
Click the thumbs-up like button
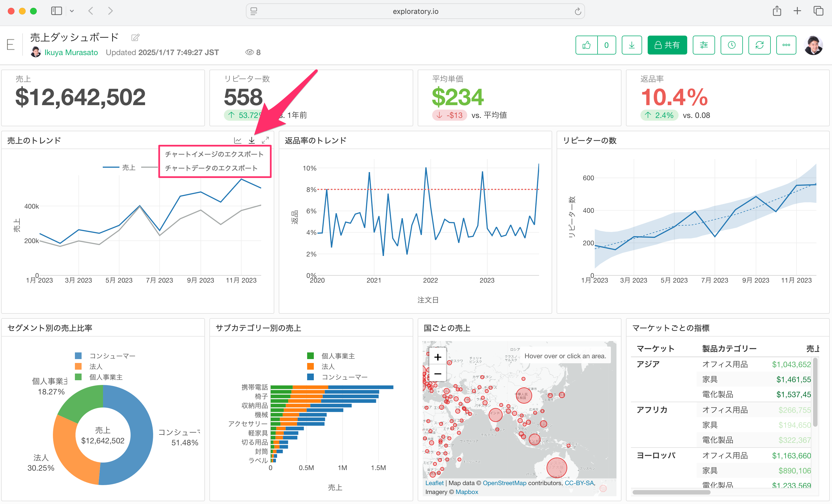tap(586, 45)
